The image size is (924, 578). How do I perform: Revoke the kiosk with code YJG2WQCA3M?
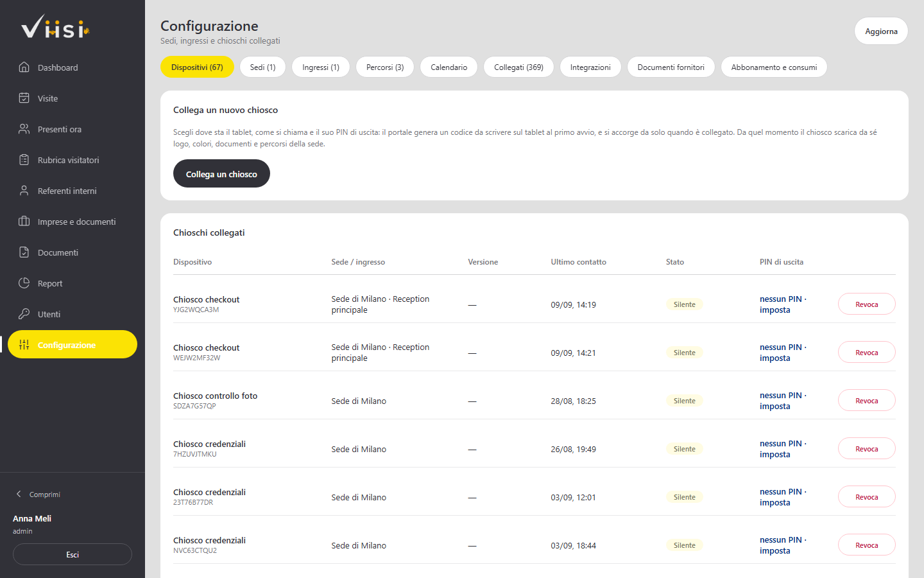pyautogui.click(x=866, y=304)
